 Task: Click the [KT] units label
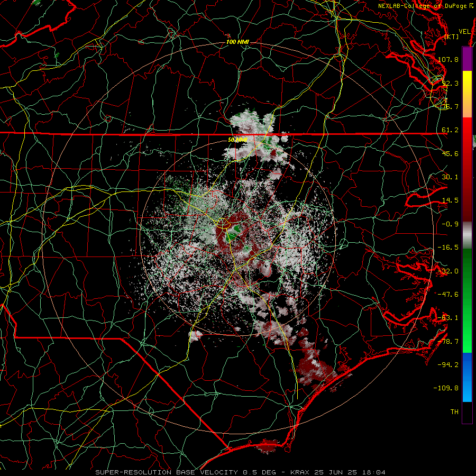click(452, 36)
